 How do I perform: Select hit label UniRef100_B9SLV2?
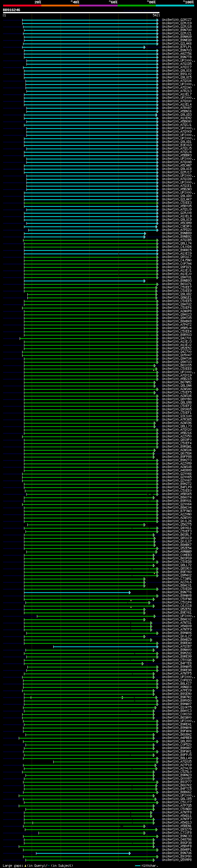pos(177,74)
